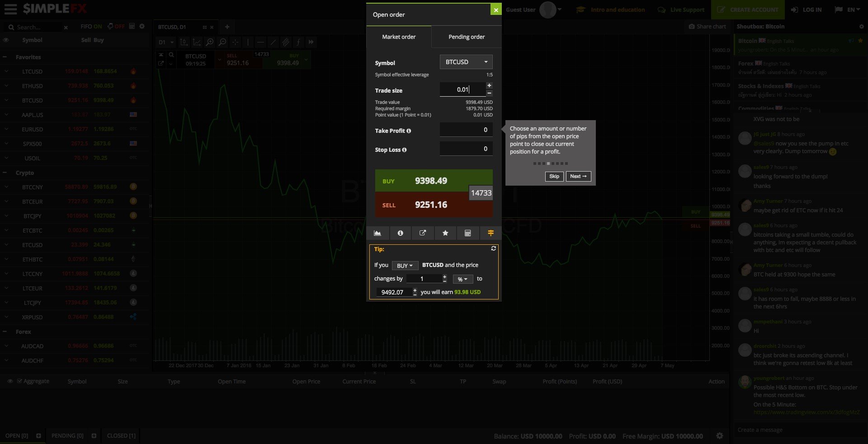Select the trend line drawing tool
868x444 pixels.
[x=273, y=42]
